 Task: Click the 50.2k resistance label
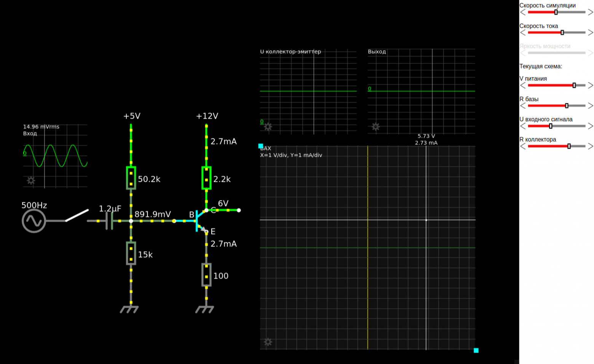[x=149, y=179]
